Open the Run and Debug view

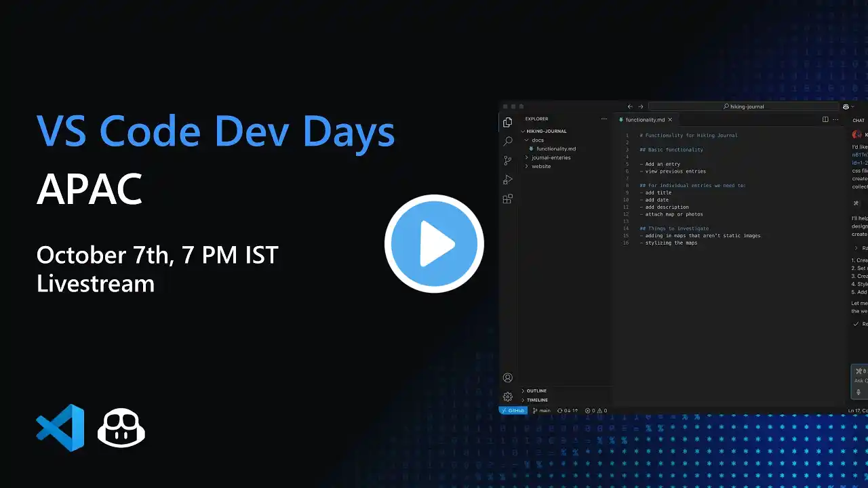point(507,180)
